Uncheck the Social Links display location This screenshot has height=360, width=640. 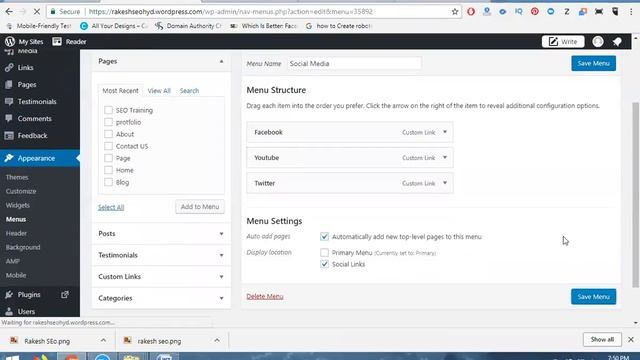324,264
